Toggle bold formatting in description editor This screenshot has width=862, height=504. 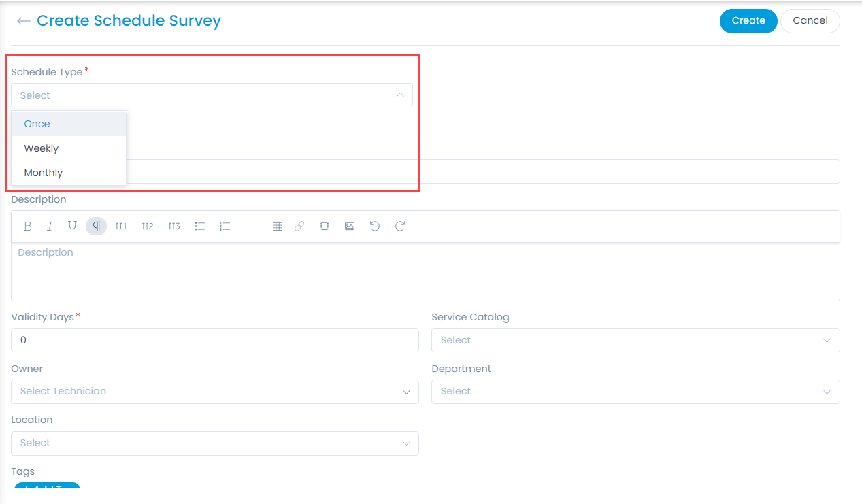click(x=28, y=226)
